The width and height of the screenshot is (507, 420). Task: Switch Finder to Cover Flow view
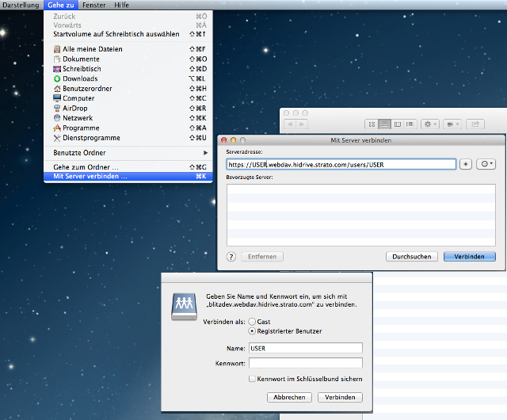410,124
